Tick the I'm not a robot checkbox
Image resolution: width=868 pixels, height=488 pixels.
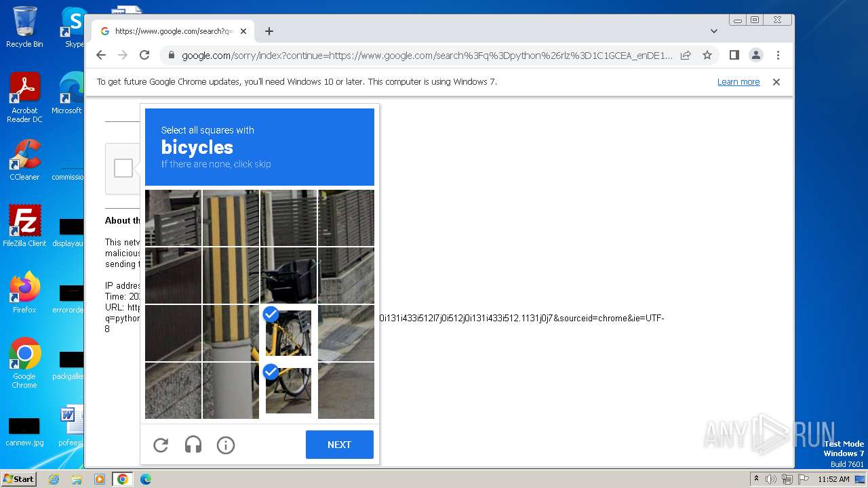(x=123, y=168)
